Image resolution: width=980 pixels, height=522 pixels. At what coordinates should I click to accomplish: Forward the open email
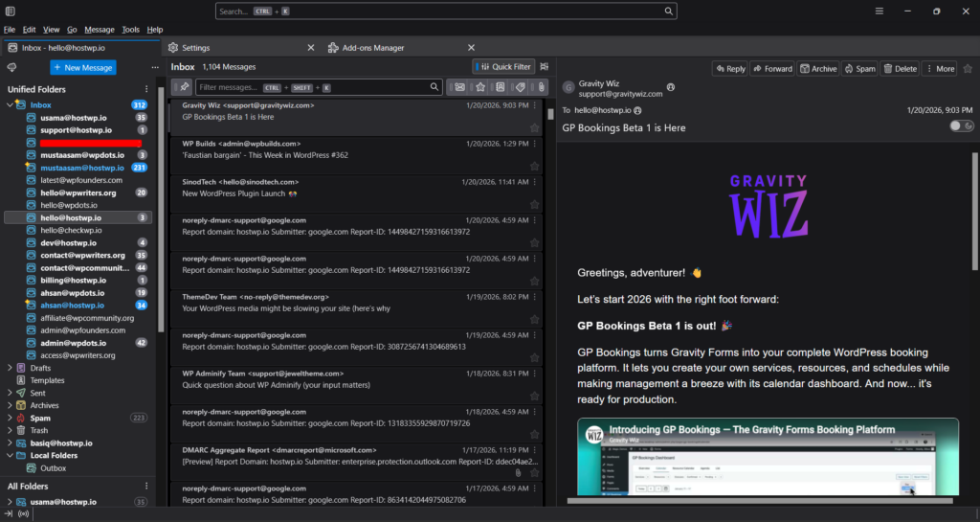click(772, 69)
